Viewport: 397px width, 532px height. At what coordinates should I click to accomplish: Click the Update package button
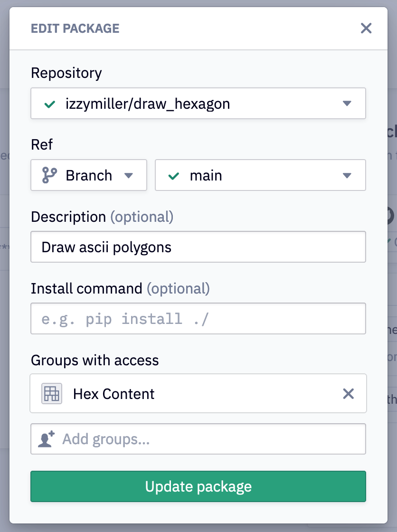coord(198,486)
